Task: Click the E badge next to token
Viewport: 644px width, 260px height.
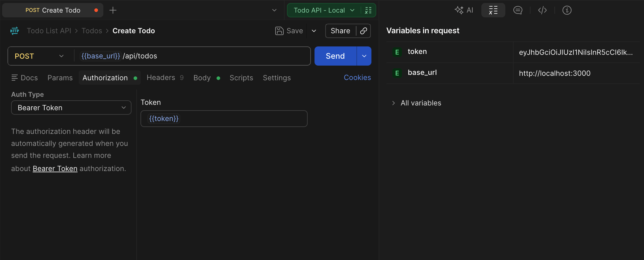Action: (x=397, y=52)
